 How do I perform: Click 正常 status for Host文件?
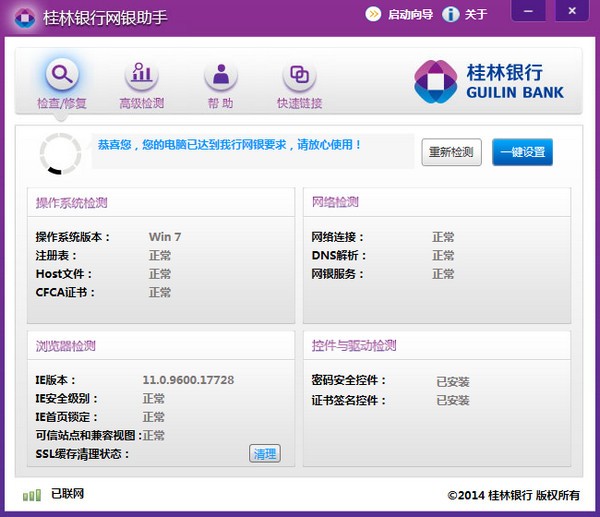tap(160, 274)
